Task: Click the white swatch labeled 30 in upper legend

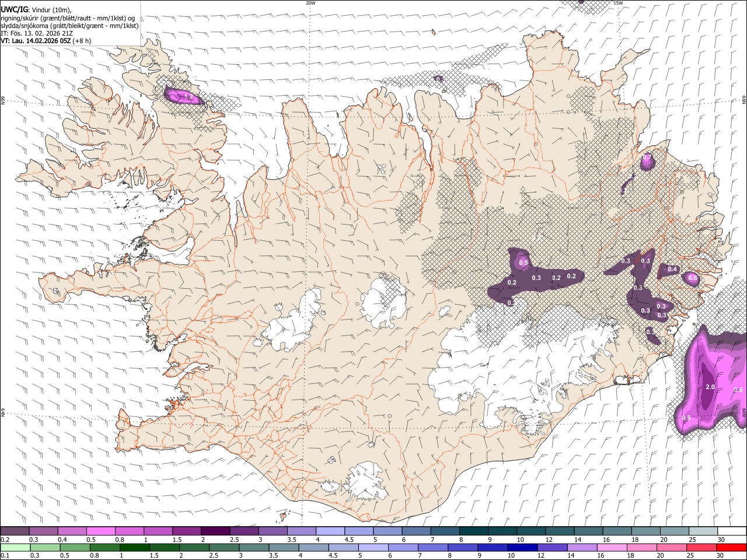Action: 731,531
